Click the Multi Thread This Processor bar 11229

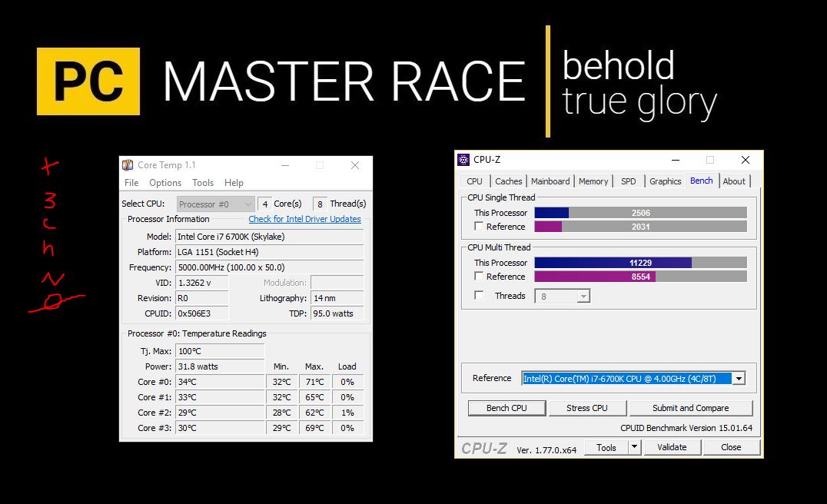(x=641, y=263)
